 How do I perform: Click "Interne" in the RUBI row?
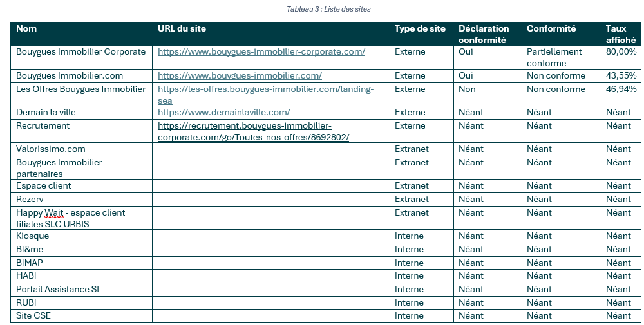[x=409, y=302]
